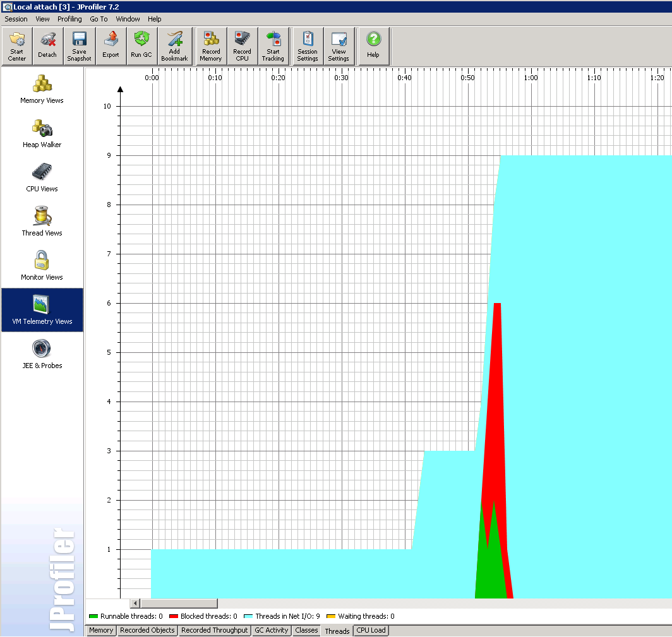Go to CPU Views section
Image resolution: width=672 pixels, height=637 pixels.
[x=42, y=177]
